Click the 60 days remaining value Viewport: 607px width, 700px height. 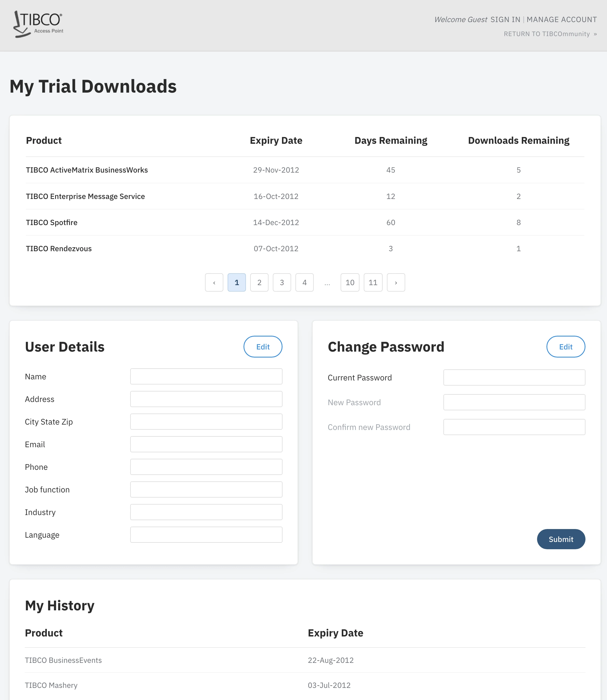click(391, 222)
